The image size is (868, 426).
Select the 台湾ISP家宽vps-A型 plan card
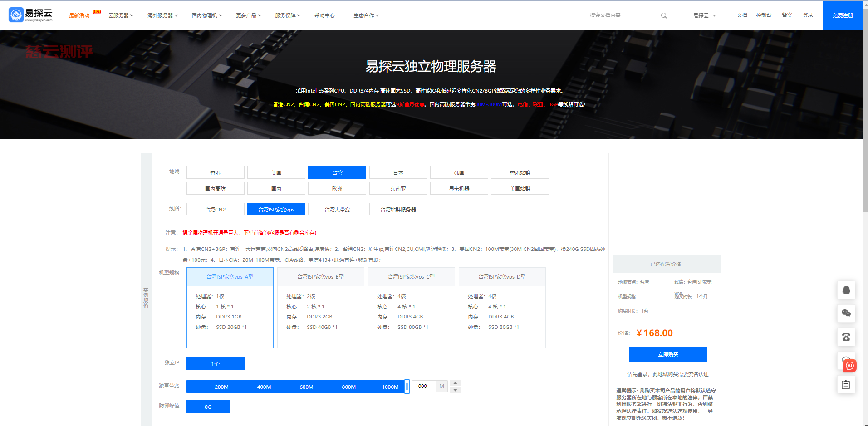(x=230, y=308)
